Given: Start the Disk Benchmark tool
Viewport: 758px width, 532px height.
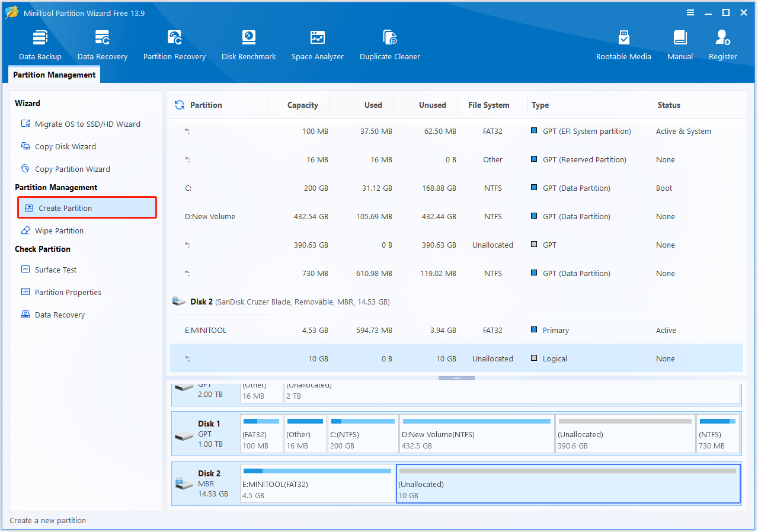Looking at the screenshot, I should (x=249, y=45).
